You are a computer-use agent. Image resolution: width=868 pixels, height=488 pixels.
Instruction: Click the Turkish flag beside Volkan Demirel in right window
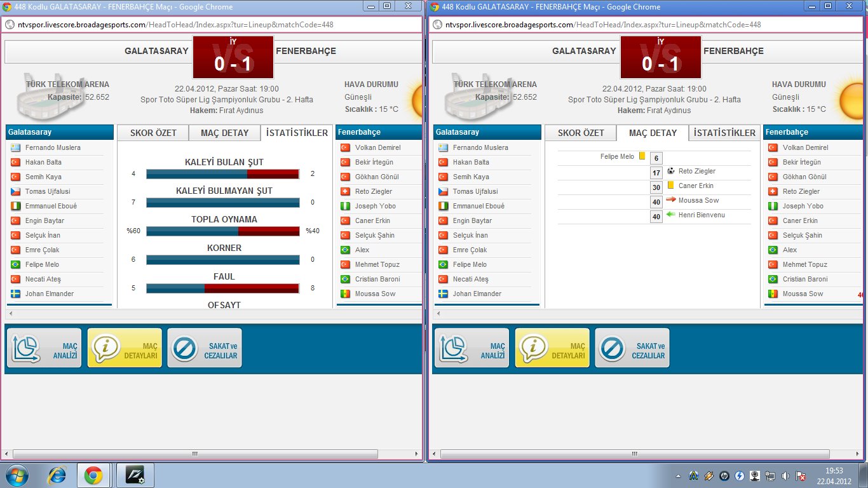tap(773, 147)
